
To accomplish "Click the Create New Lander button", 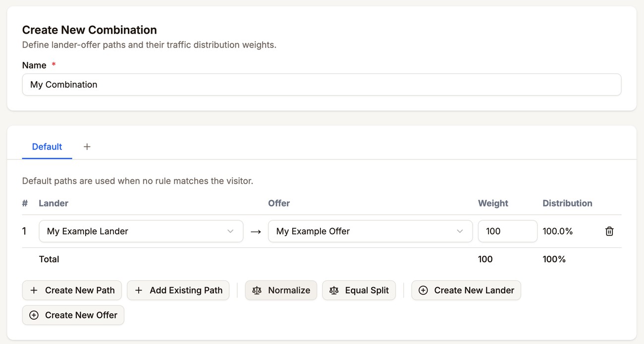I will (466, 290).
